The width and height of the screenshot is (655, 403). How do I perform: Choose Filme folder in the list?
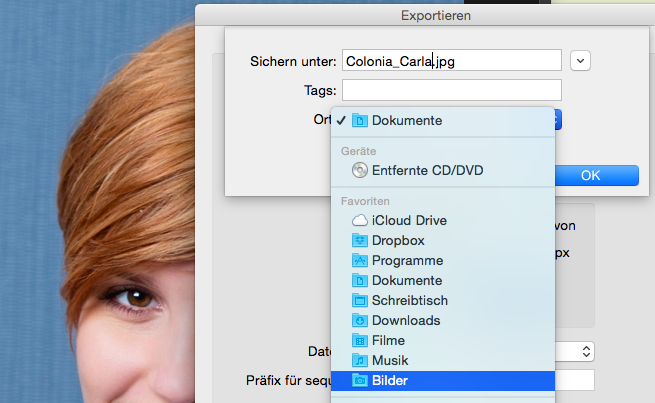443,340
